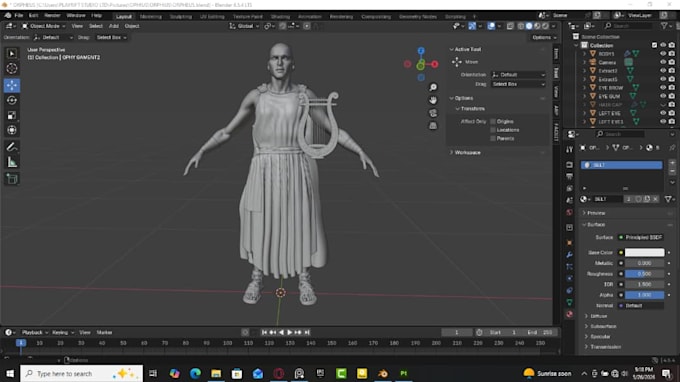Select the Transform tool
The height and width of the screenshot is (382, 680).
point(12,130)
